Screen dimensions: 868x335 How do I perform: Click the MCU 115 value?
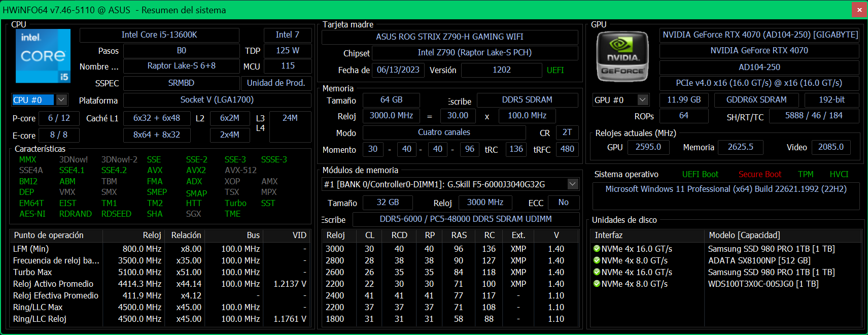tap(288, 66)
